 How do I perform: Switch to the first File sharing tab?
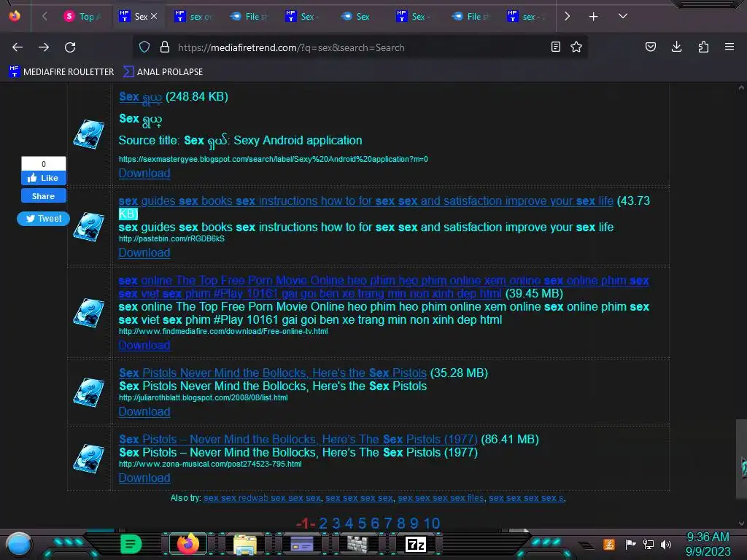249,17
